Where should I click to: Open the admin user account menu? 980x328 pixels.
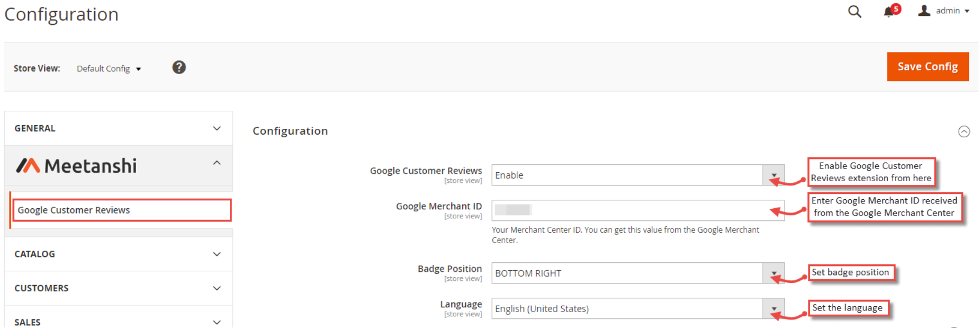click(943, 11)
